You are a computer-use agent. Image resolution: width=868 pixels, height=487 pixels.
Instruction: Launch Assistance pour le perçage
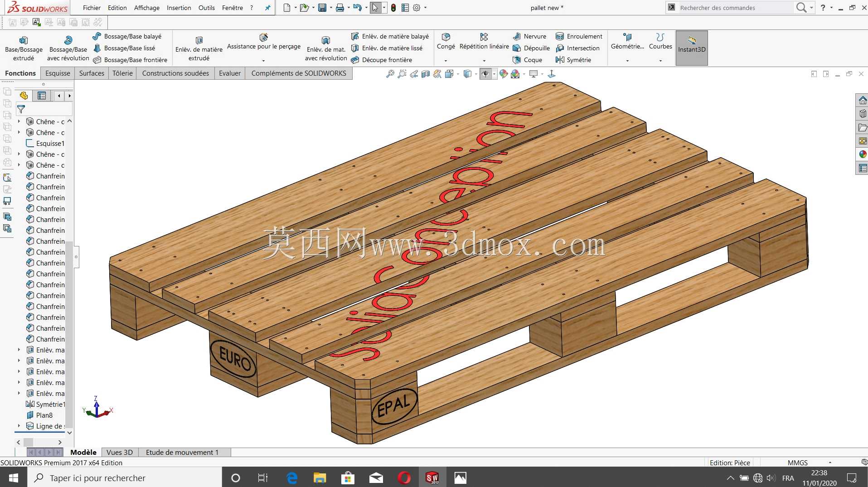pos(264,42)
